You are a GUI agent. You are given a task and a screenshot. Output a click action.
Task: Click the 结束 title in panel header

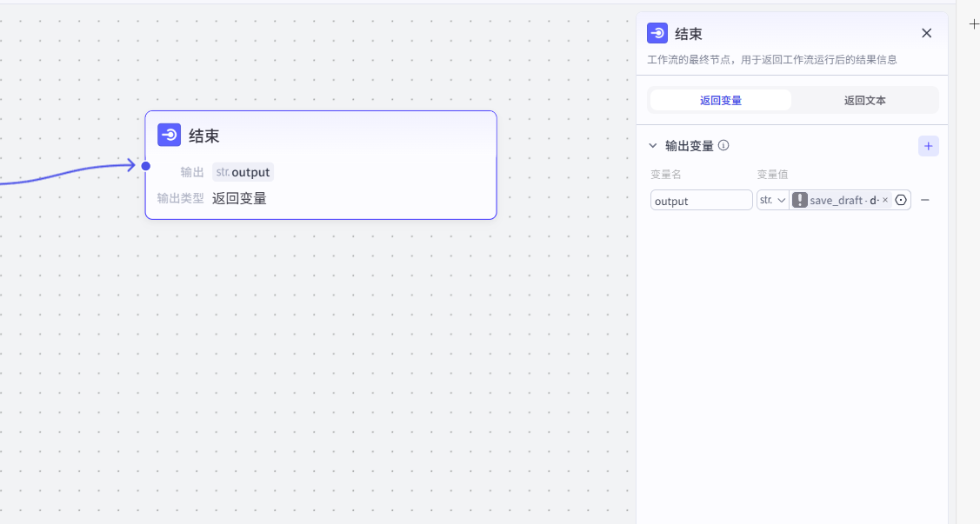(689, 34)
